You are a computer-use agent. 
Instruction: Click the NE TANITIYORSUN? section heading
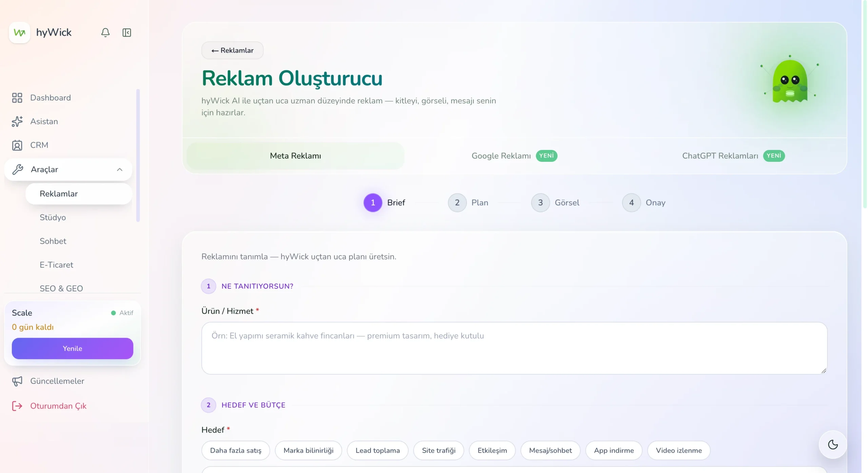(x=257, y=286)
